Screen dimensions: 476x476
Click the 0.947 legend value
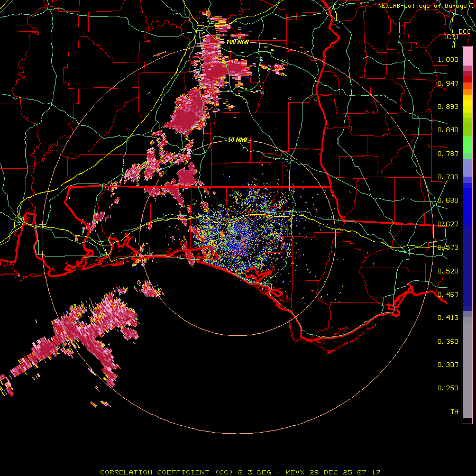click(x=448, y=83)
